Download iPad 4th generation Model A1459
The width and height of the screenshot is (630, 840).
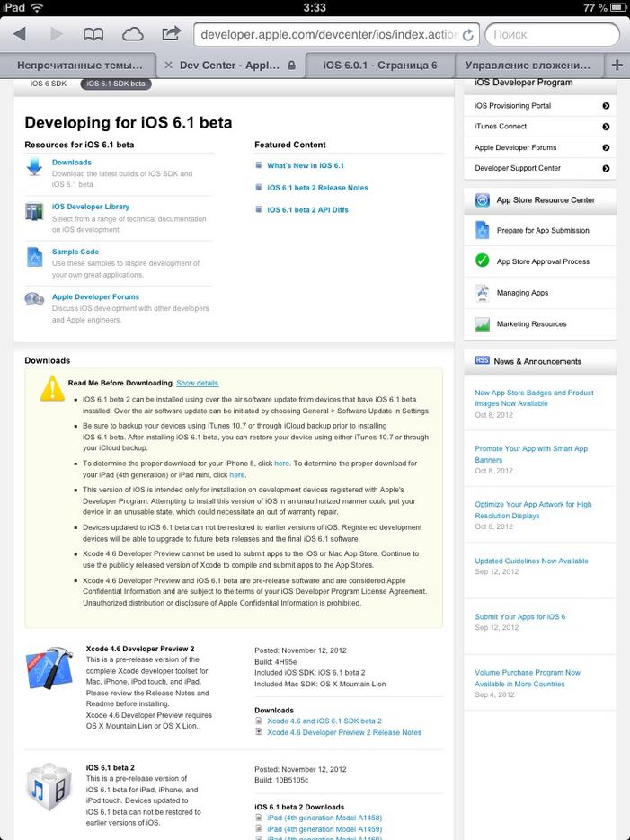[324, 828]
